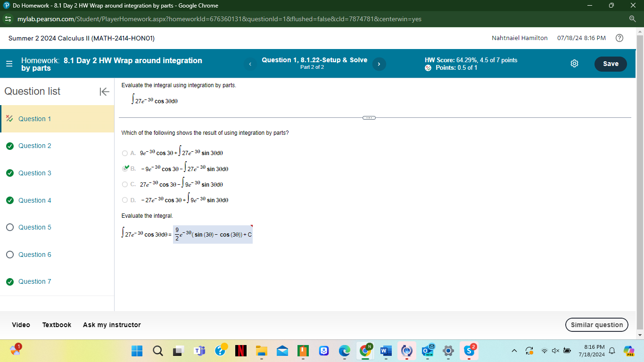Select answer choice B radio button
Screen dimensions: 644x362
(125, 168)
